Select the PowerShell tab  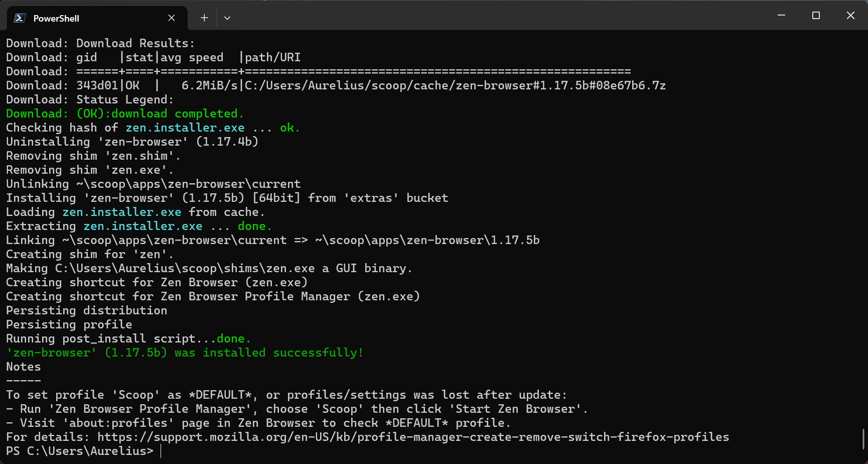point(90,18)
